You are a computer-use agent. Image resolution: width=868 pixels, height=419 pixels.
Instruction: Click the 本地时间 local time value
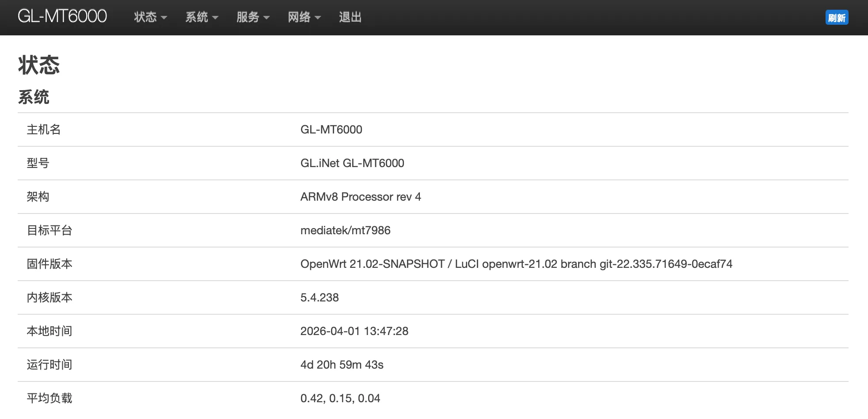tap(354, 331)
